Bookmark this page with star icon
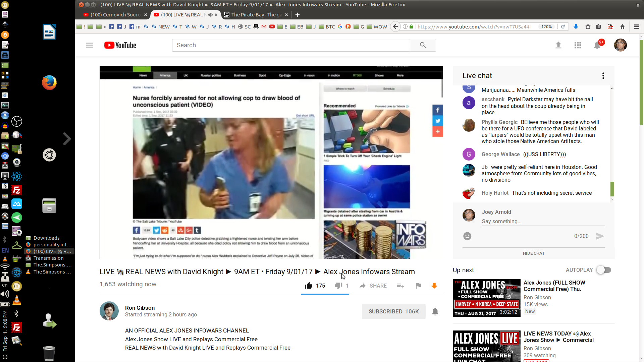Viewport: 644px width, 362px height. pyautogui.click(x=588, y=26)
